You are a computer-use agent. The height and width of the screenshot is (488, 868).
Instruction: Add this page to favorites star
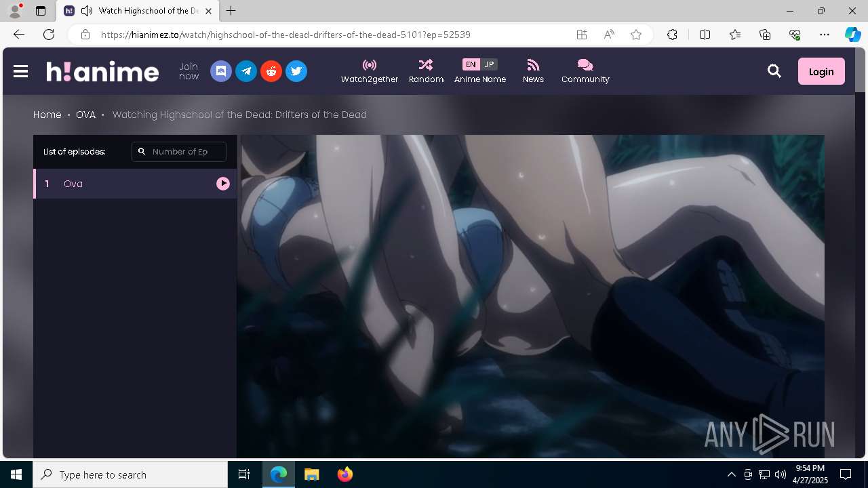click(636, 35)
